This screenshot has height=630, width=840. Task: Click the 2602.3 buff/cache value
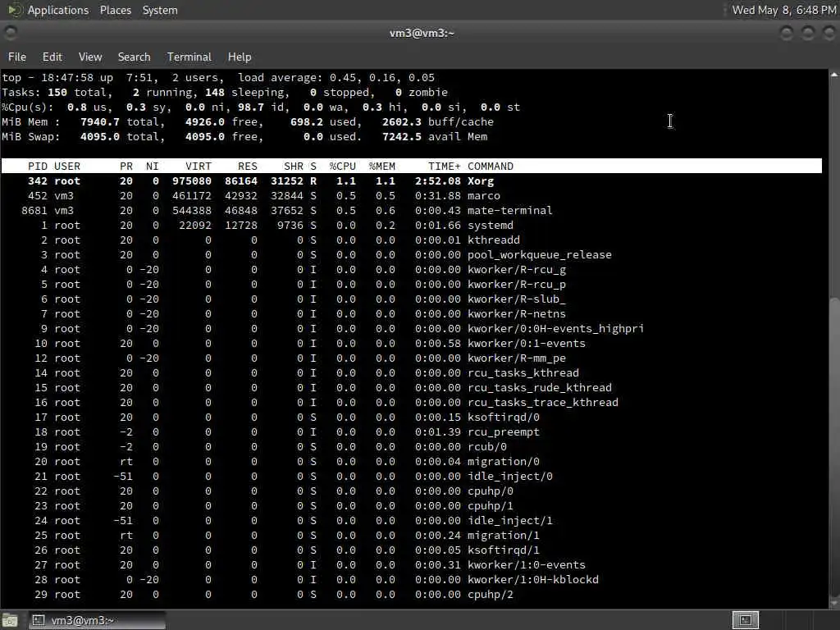[x=402, y=122]
